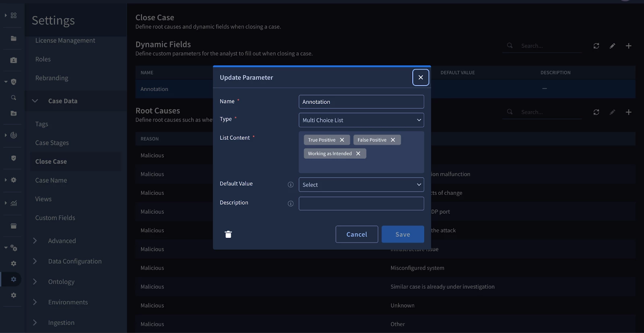Delete parameter using trash icon
This screenshot has width=644, height=333.
click(x=228, y=234)
